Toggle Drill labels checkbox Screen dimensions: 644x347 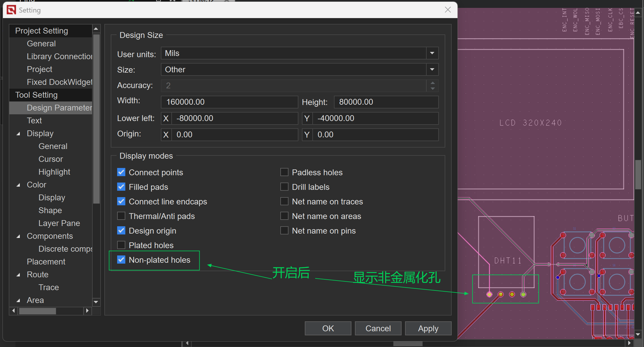tap(284, 187)
